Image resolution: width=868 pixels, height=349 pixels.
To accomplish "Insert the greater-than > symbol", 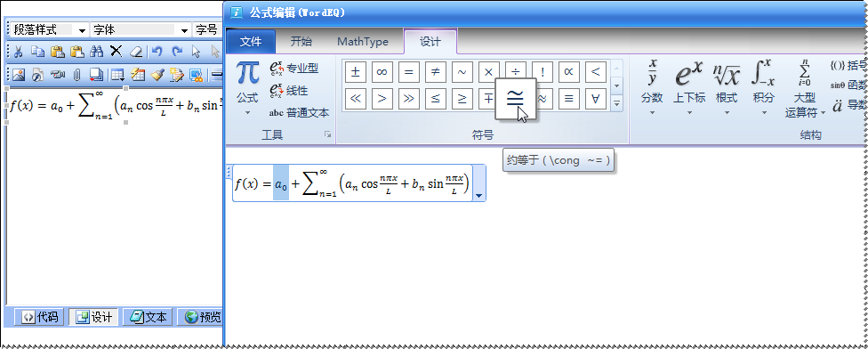I will (382, 99).
